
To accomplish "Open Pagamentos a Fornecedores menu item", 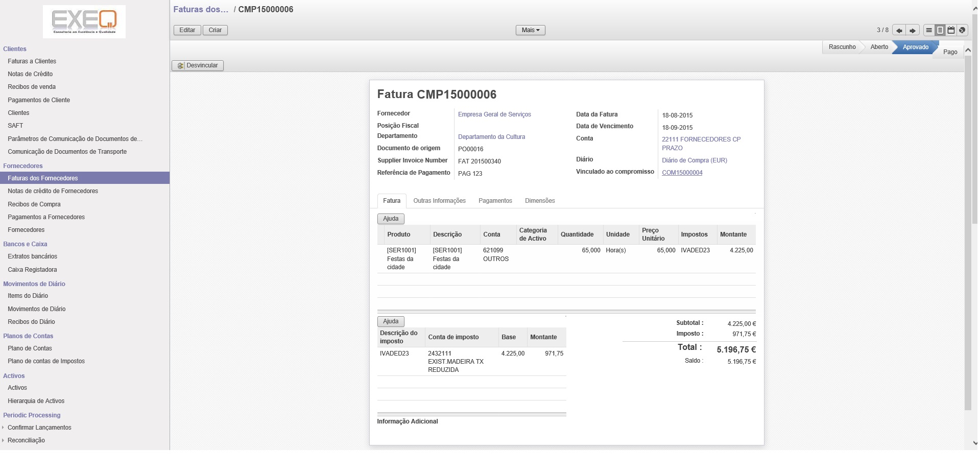I will coord(46,217).
